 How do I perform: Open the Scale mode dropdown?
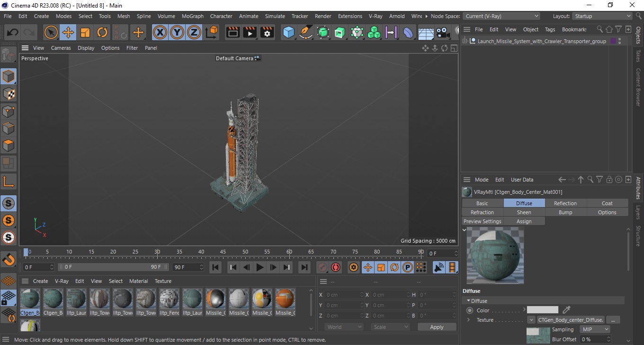(x=390, y=327)
